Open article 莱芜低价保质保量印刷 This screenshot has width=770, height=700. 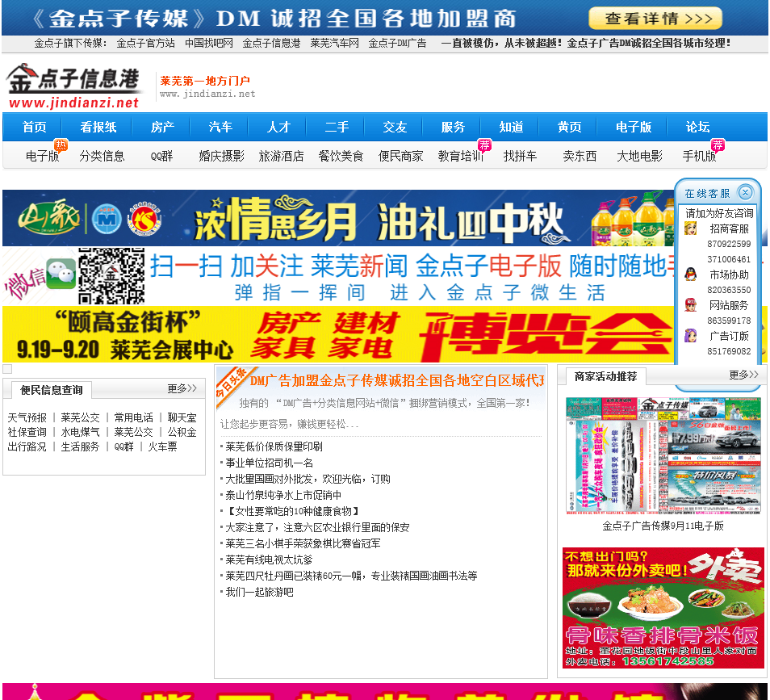[274, 446]
